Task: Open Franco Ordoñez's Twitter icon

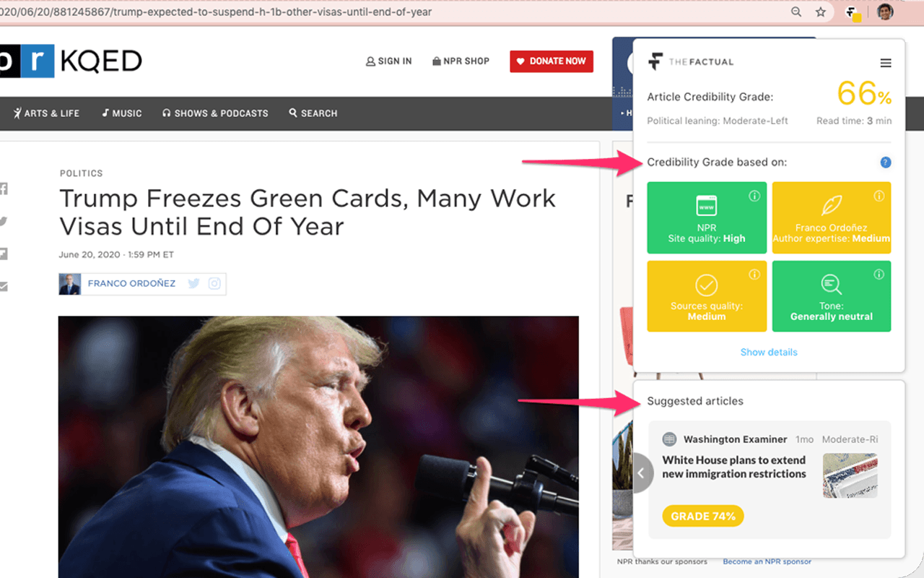Action: tap(193, 284)
